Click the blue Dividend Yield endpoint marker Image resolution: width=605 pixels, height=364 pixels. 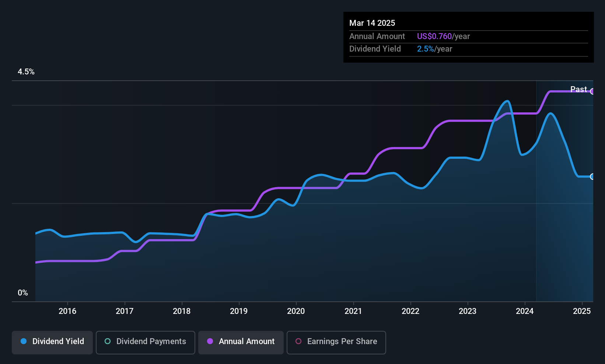coord(592,176)
